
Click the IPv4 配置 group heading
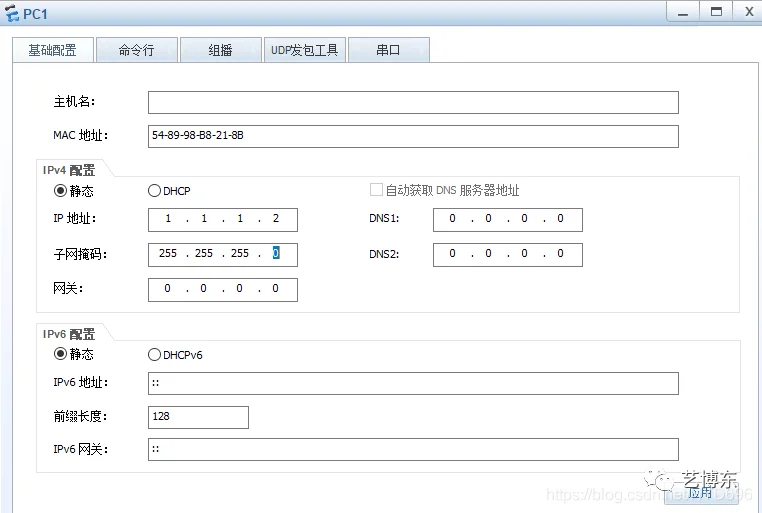(69, 170)
